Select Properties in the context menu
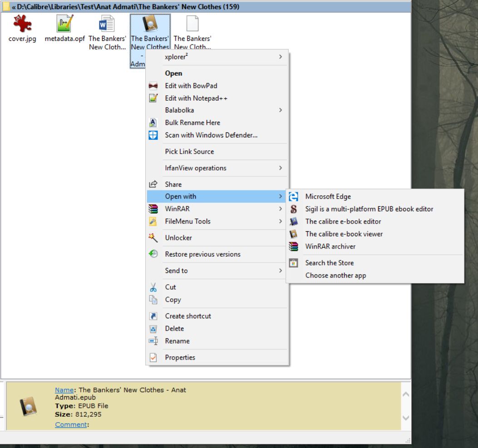The image size is (478, 448). point(217,357)
